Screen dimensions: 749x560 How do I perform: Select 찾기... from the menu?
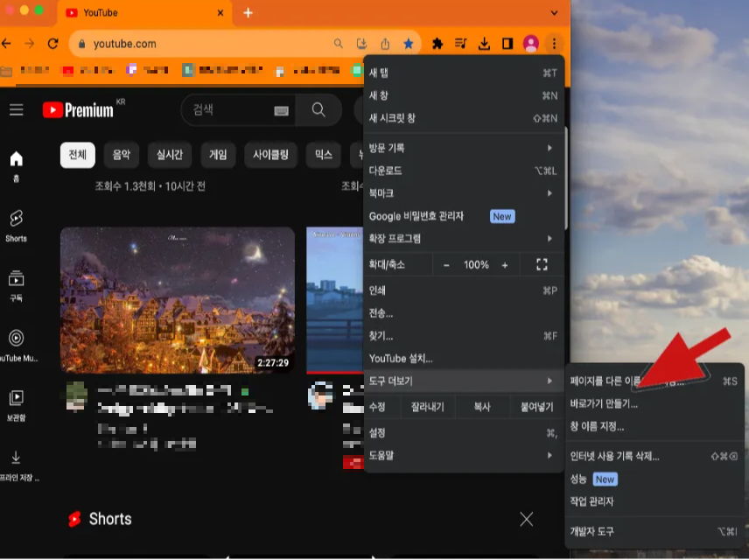point(464,336)
